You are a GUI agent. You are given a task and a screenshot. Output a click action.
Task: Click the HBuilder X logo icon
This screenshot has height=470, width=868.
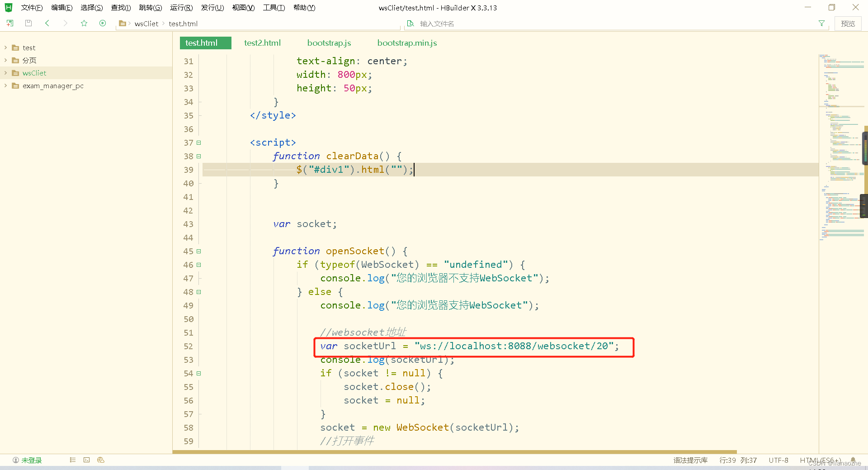click(x=9, y=7)
